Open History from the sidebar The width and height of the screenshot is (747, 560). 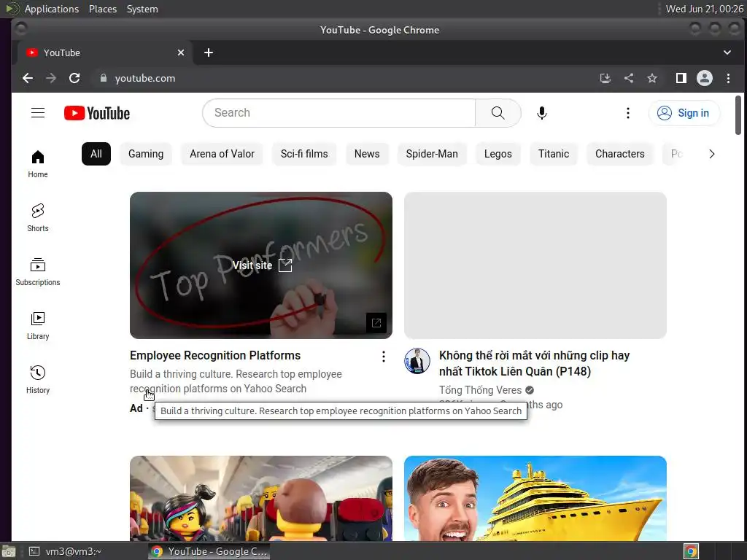coord(38,379)
